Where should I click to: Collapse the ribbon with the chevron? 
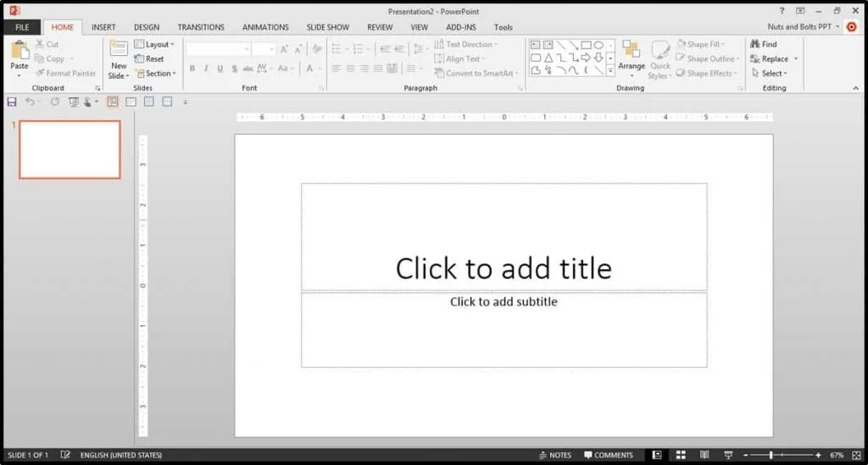(x=856, y=88)
